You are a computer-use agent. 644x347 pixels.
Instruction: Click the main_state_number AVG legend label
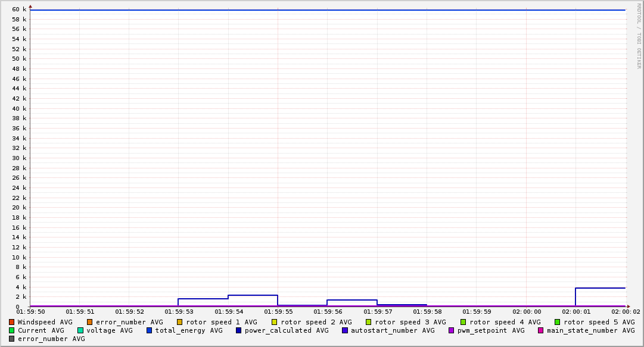[590, 330]
